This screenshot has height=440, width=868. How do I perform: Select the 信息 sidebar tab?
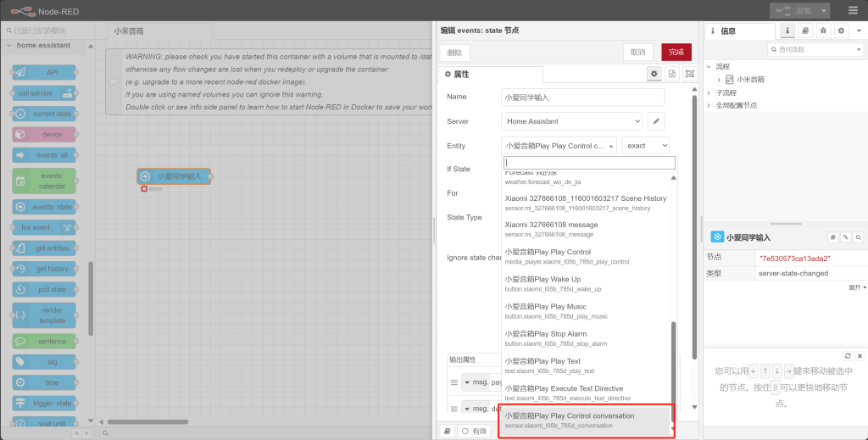point(739,31)
